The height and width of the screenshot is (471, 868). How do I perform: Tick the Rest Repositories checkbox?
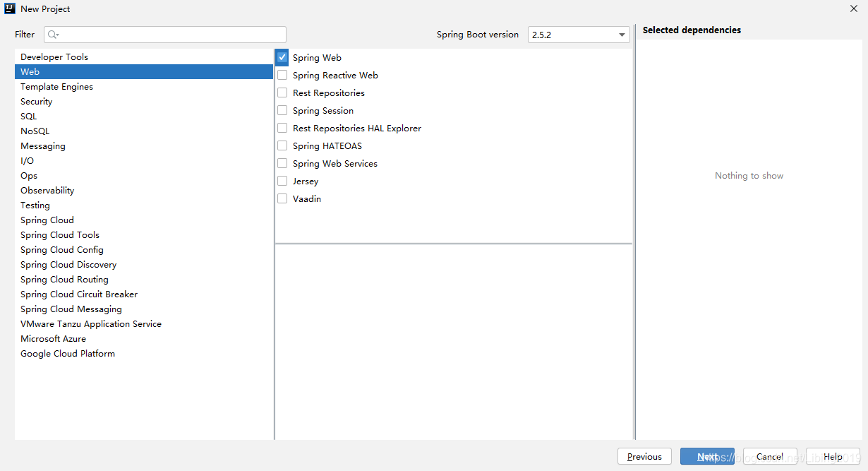click(x=282, y=93)
